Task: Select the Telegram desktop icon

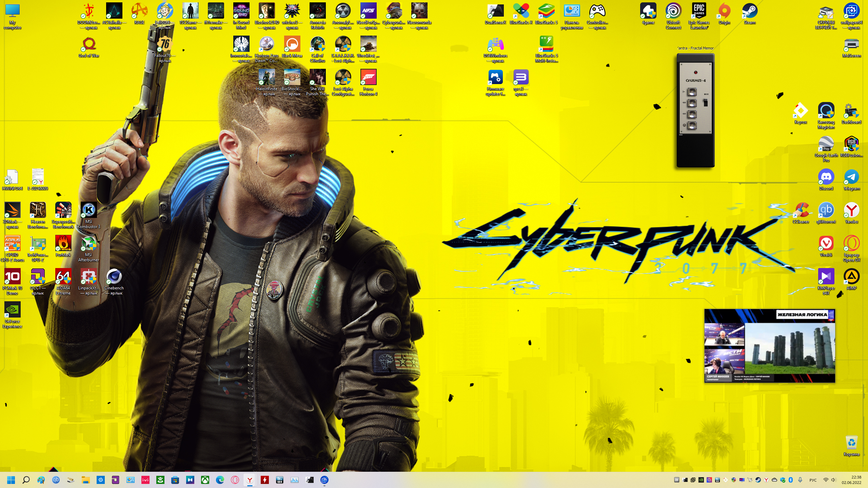Action: [851, 178]
